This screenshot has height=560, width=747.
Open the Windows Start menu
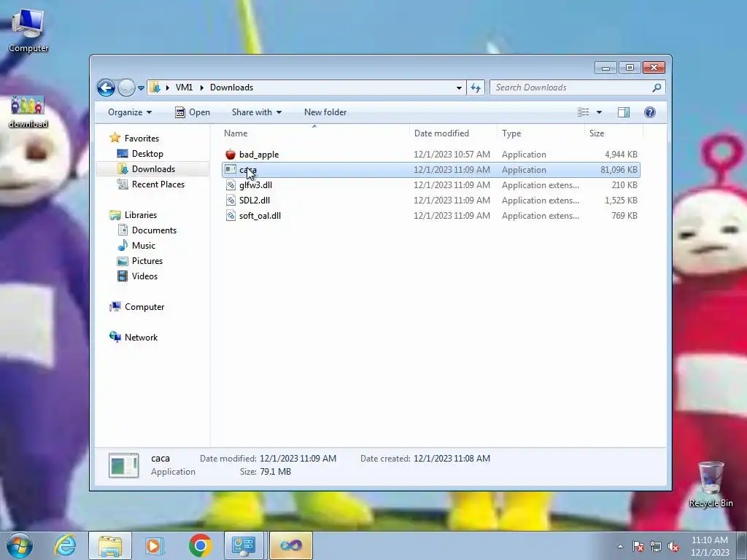(x=20, y=545)
